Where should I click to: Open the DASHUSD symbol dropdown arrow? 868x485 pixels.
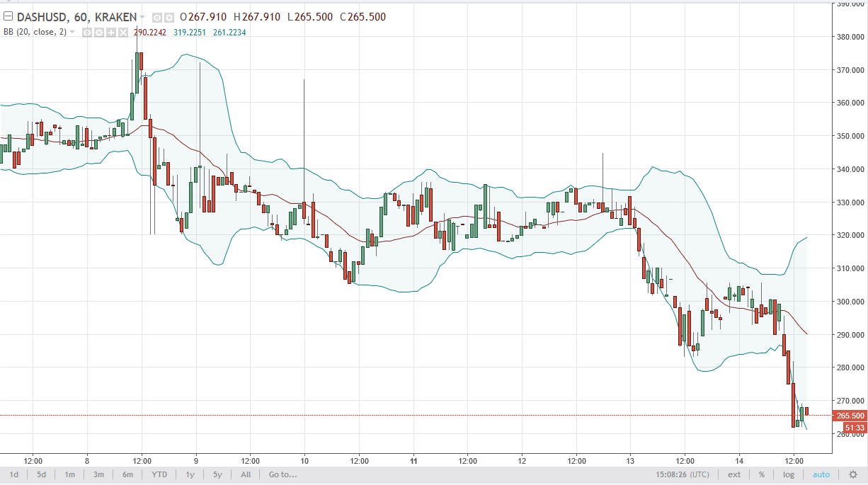142,17
